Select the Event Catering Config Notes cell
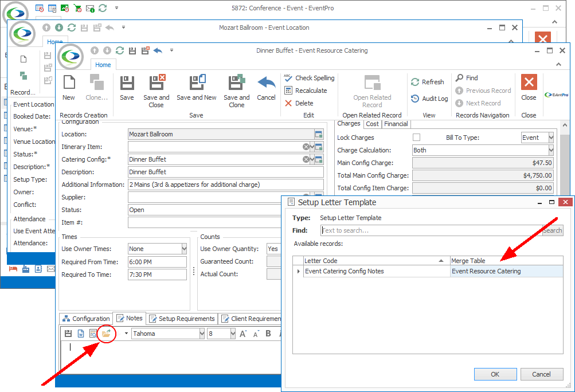 (x=377, y=271)
